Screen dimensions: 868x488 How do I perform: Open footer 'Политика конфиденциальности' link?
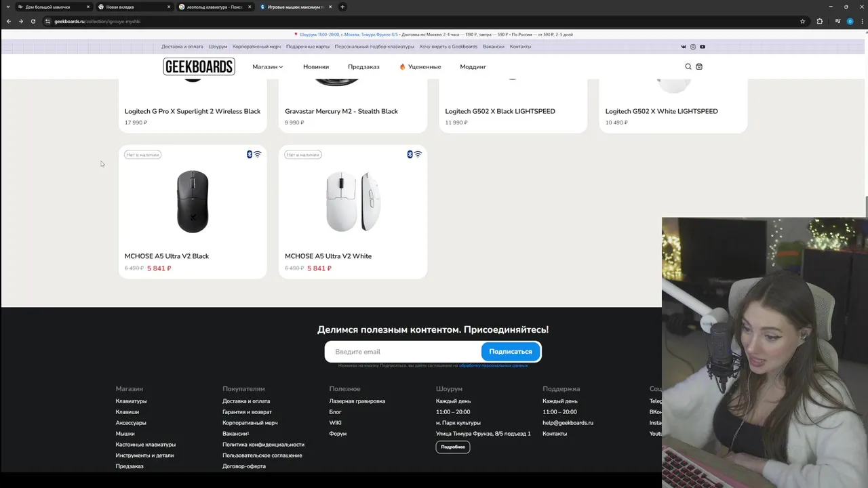(x=263, y=445)
